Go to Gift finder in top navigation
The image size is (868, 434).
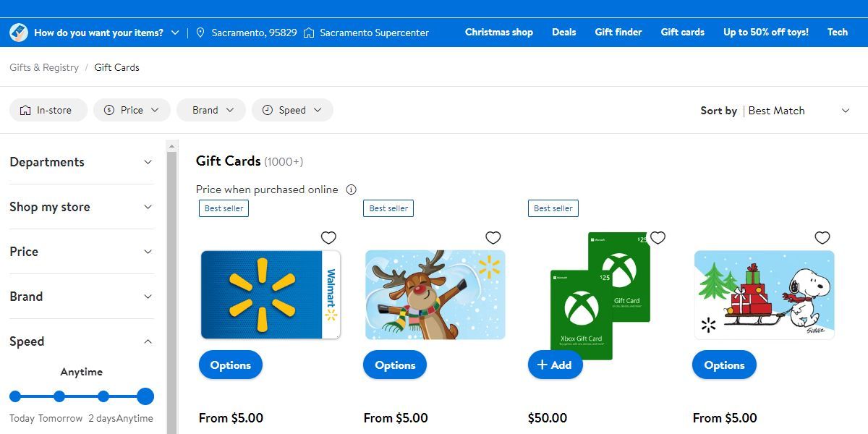point(618,32)
